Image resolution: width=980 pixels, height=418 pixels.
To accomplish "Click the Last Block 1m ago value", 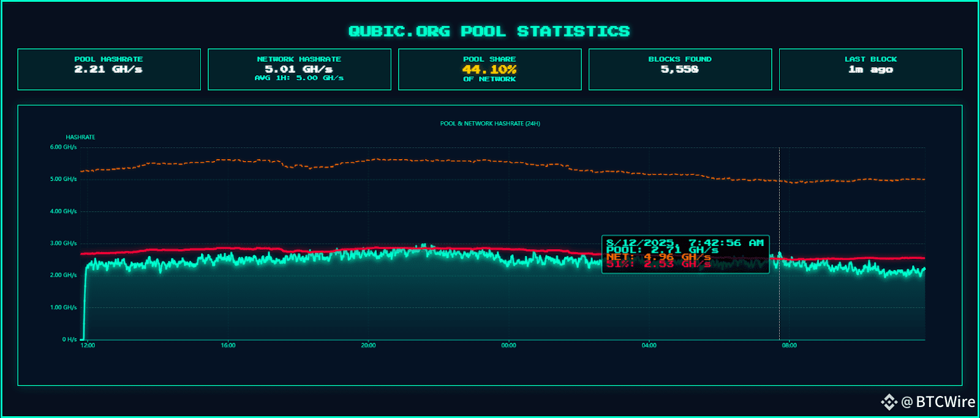I will 870,69.
